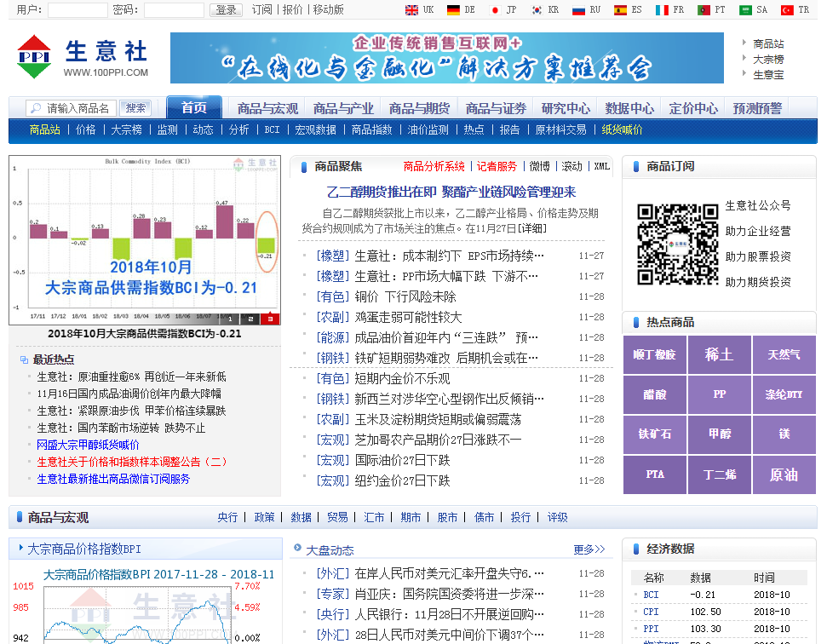The width and height of the screenshot is (827, 644).
Task: Open headline 乙二醇期货推出在即 article
Action: point(451,192)
